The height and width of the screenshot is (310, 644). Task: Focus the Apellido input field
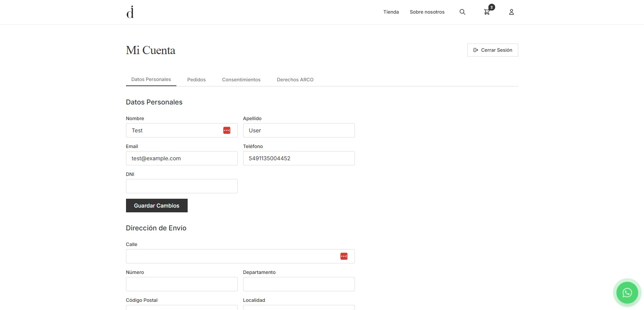(x=299, y=130)
